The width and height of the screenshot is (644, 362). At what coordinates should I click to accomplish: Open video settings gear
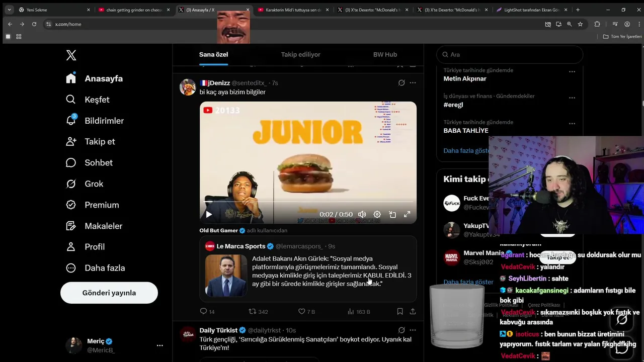click(x=377, y=214)
